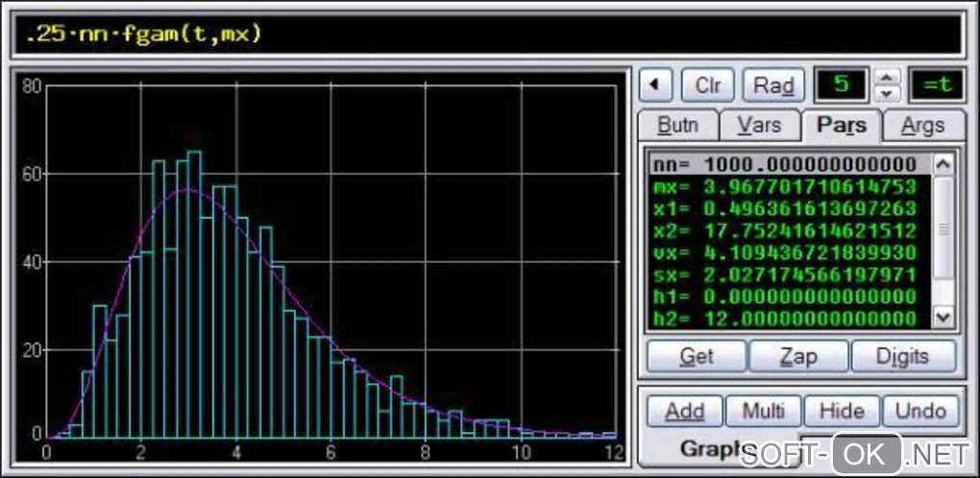Select the sx= 2.0271 parameter row

[x=790, y=275]
